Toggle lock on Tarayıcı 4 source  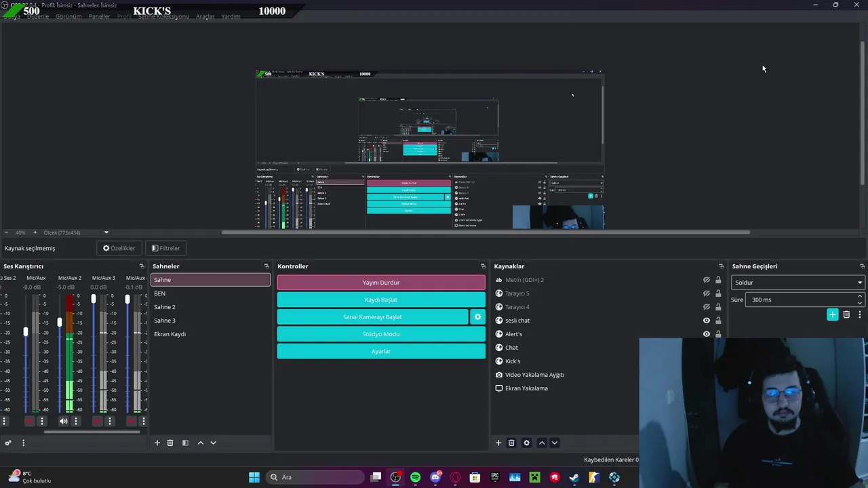tap(718, 307)
